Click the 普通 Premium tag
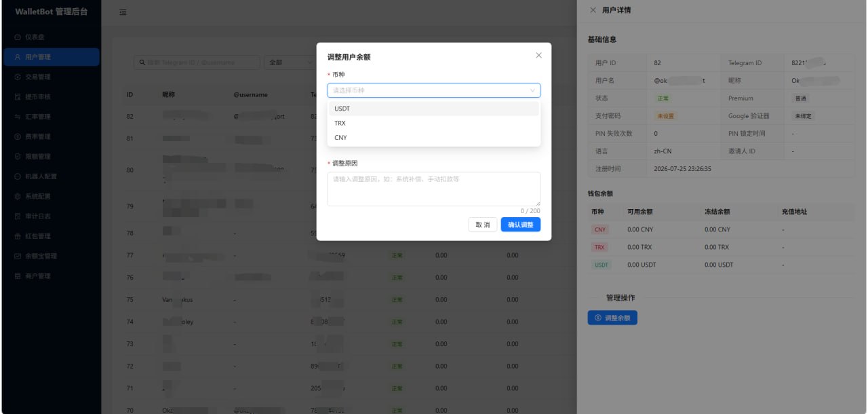The height and width of the screenshot is (414, 868). (x=800, y=98)
